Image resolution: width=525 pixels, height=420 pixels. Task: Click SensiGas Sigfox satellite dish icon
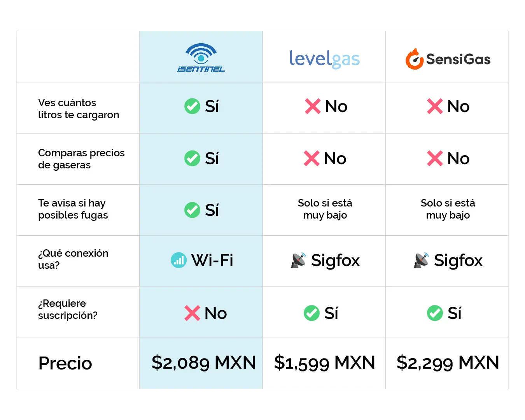pyautogui.click(x=422, y=260)
